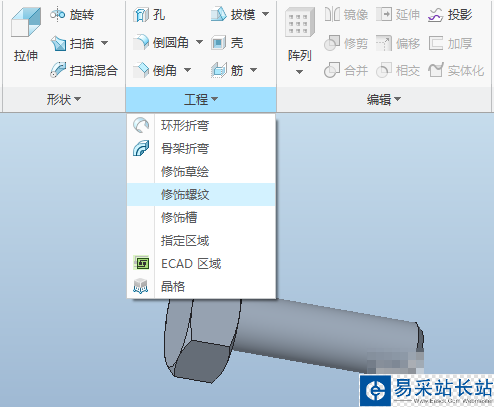Choose 修饰草绘 from the menu
The height and width of the screenshot is (407, 494).
tap(201, 172)
